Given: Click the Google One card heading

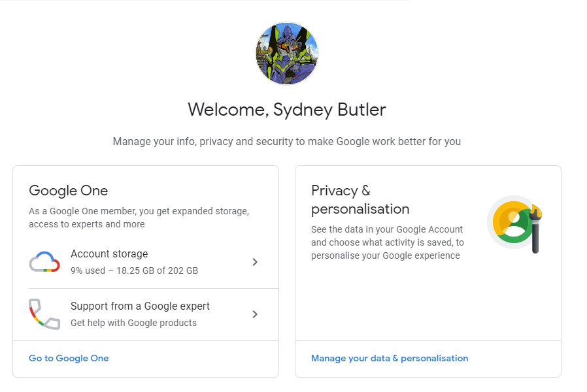Looking at the screenshot, I should (x=69, y=191).
